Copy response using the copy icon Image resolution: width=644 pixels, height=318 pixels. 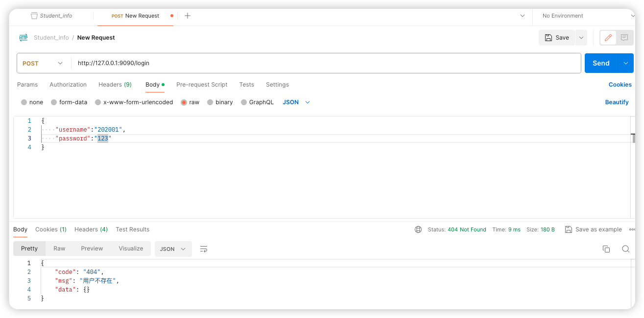(606, 249)
